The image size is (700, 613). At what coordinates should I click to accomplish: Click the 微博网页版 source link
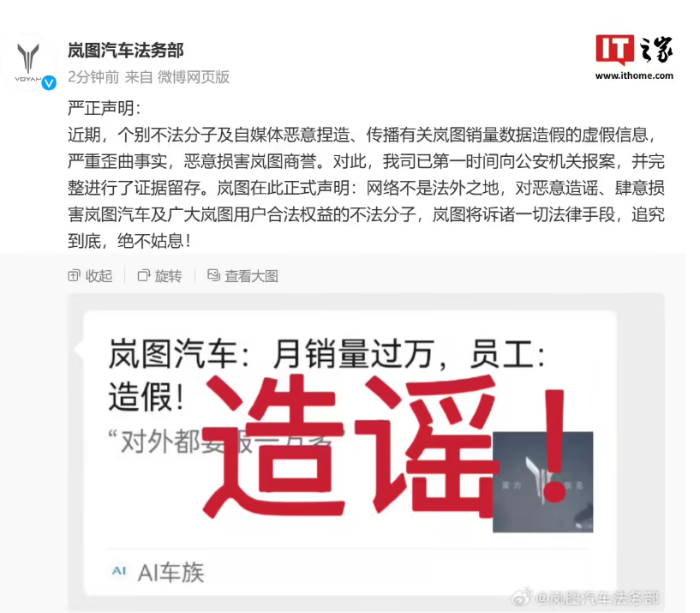194,77
